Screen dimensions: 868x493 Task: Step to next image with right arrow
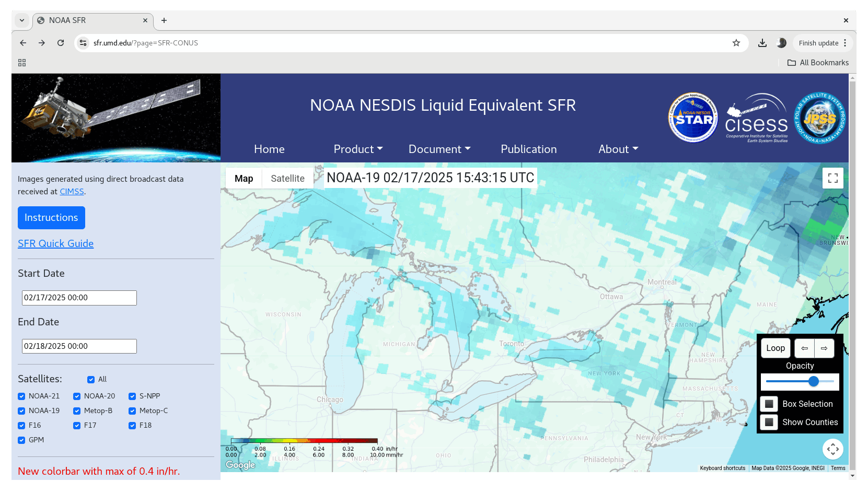(x=824, y=348)
